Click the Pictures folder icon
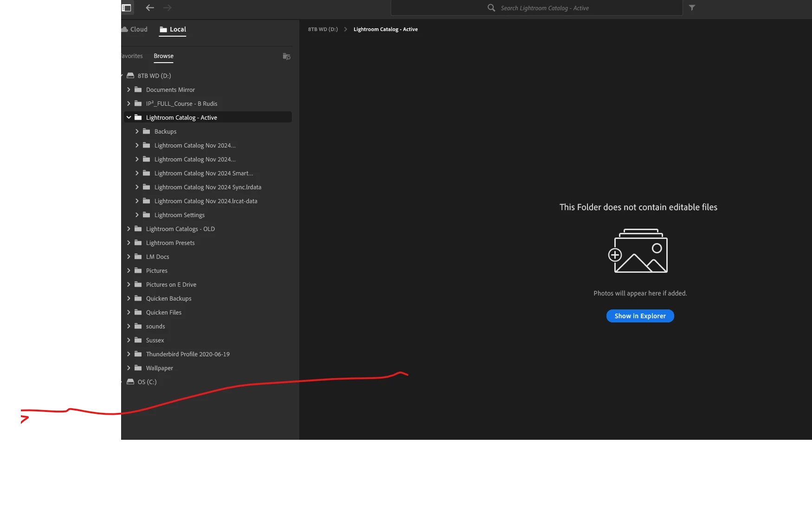Viewport: 812px width, 514px height. [x=138, y=270]
